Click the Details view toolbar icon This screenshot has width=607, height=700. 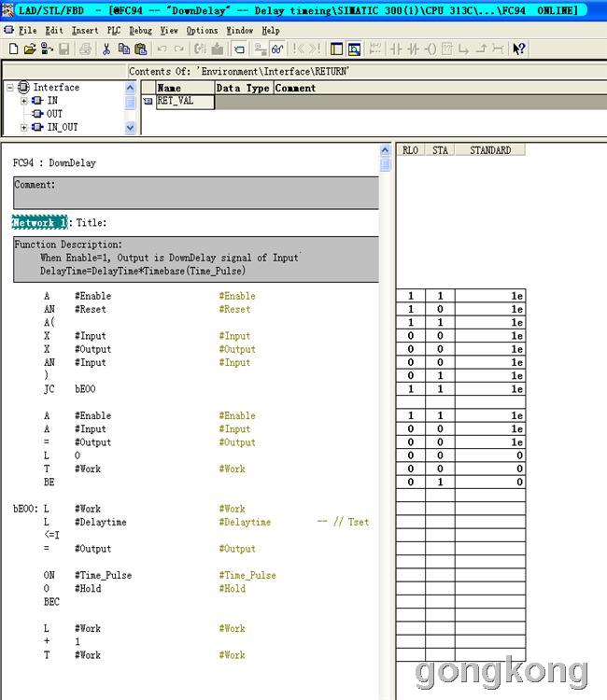pos(354,49)
